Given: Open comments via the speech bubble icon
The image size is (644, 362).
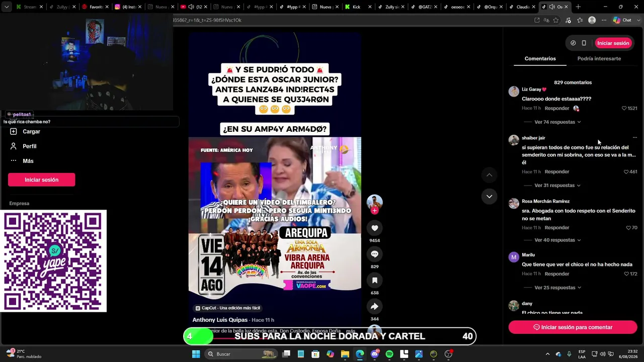Looking at the screenshot, I should coord(374,254).
